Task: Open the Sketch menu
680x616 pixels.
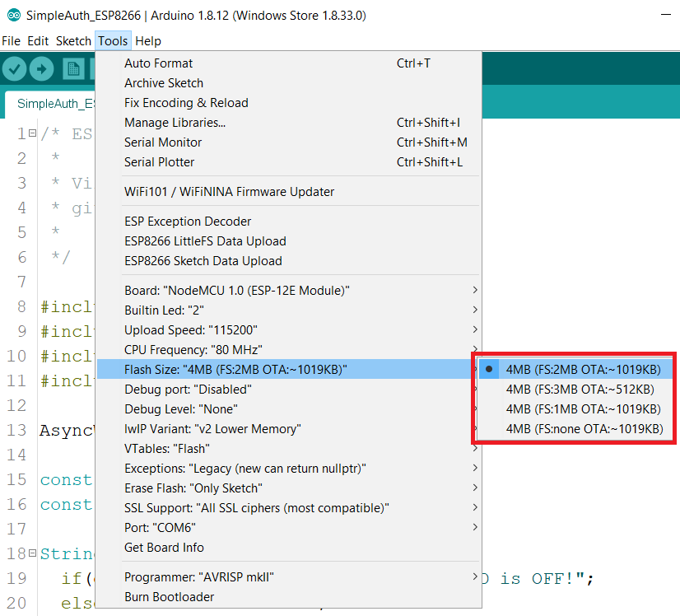Action: pos(73,41)
